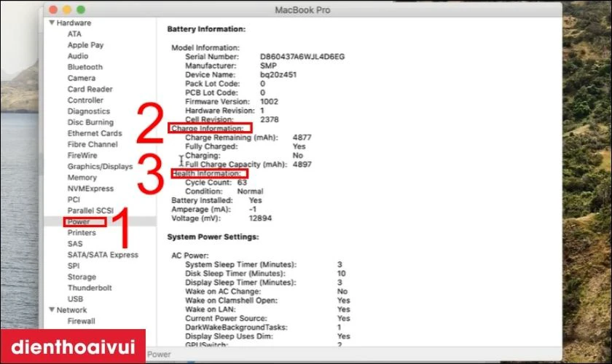Select Power in the sidebar
This screenshot has height=364, width=612.
[x=79, y=221]
